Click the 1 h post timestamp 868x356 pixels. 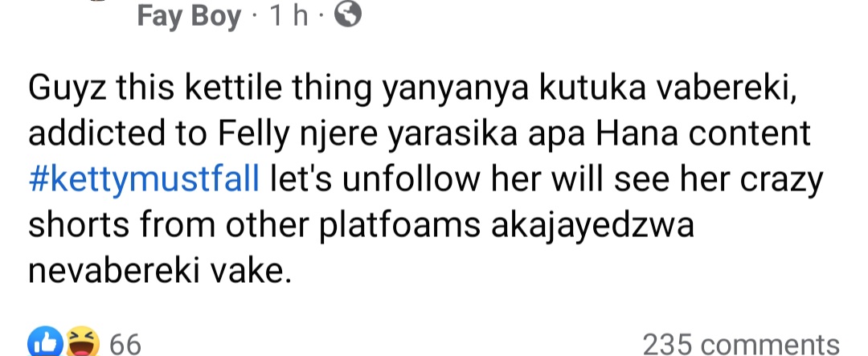pos(288,16)
